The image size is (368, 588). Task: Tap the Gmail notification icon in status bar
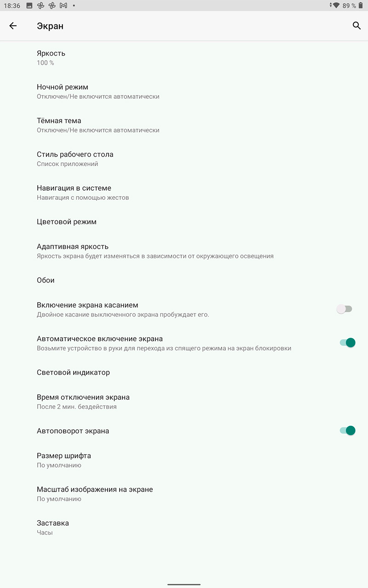tap(63, 6)
